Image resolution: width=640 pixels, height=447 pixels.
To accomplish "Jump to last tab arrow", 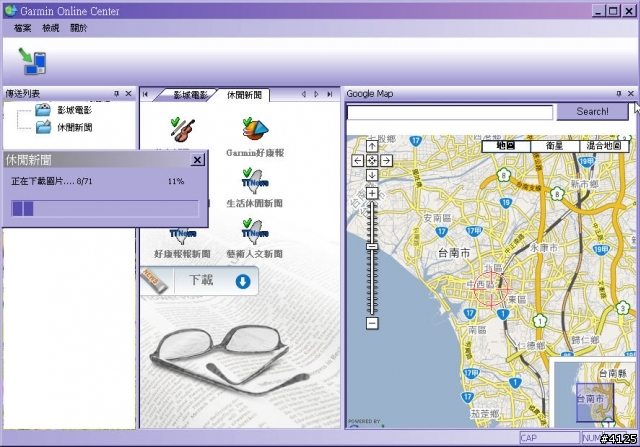I will tap(330, 94).
